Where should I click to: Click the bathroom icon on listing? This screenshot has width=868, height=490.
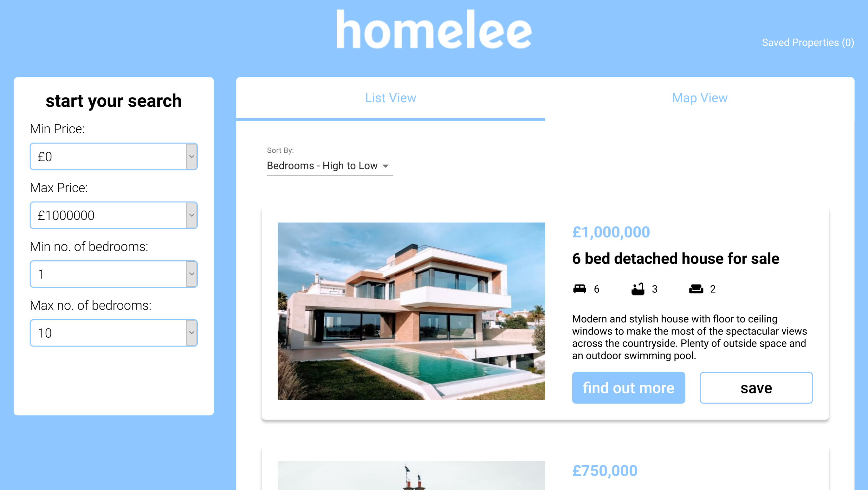[x=637, y=290]
